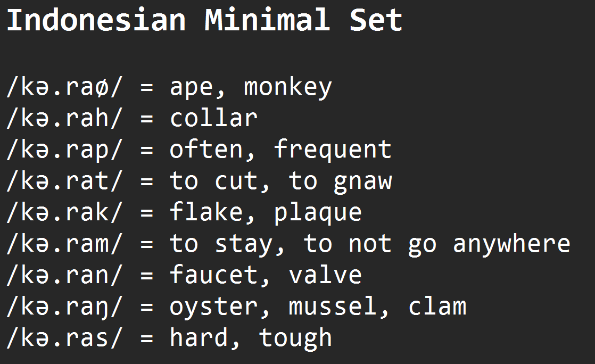Screen dimensions: 595x364
Task: Select the /kə.ram/ transcription
Action: coord(64,244)
